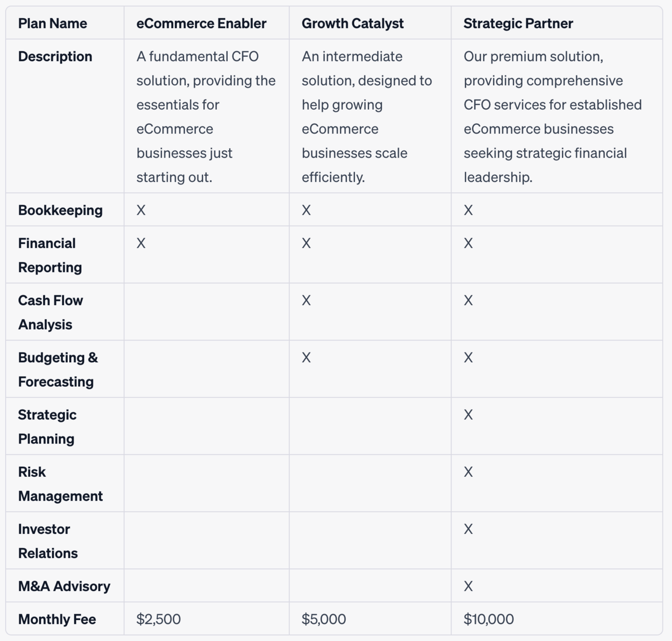
Task: Select the Strategic Partner column header
Action: [x=518, y=23]
